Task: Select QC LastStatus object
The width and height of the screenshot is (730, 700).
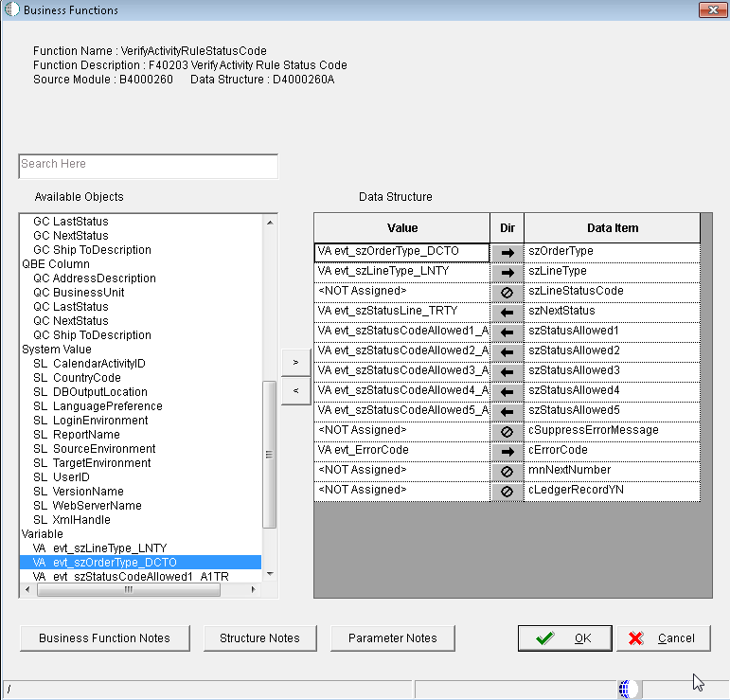Action: point(71,307)
